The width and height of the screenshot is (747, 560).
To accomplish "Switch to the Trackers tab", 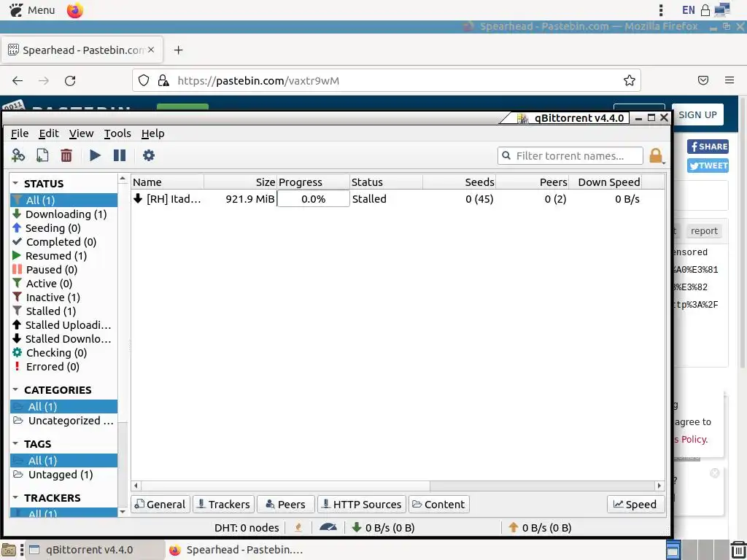I will tap(224, 505).
